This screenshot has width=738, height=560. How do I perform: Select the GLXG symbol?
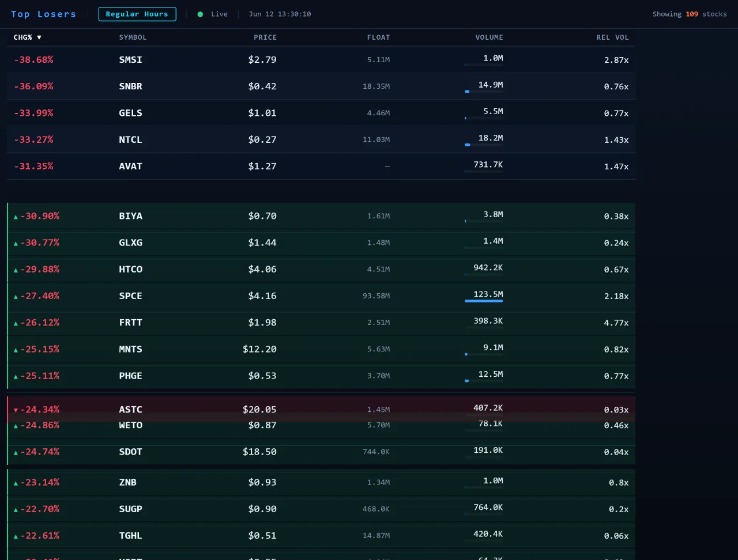pos(130,243)
